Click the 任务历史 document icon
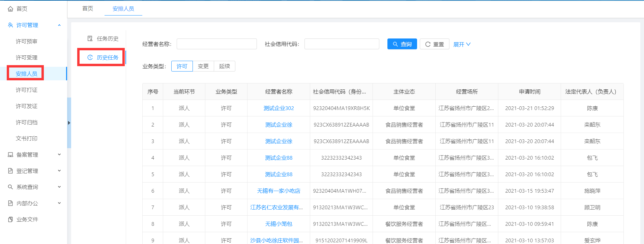644x244 pixels. 90,38
